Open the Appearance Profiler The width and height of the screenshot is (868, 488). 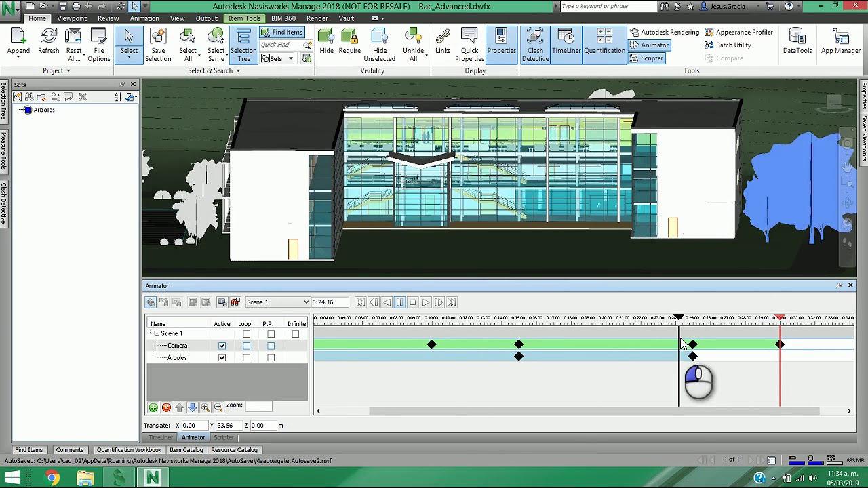point(738,32)
